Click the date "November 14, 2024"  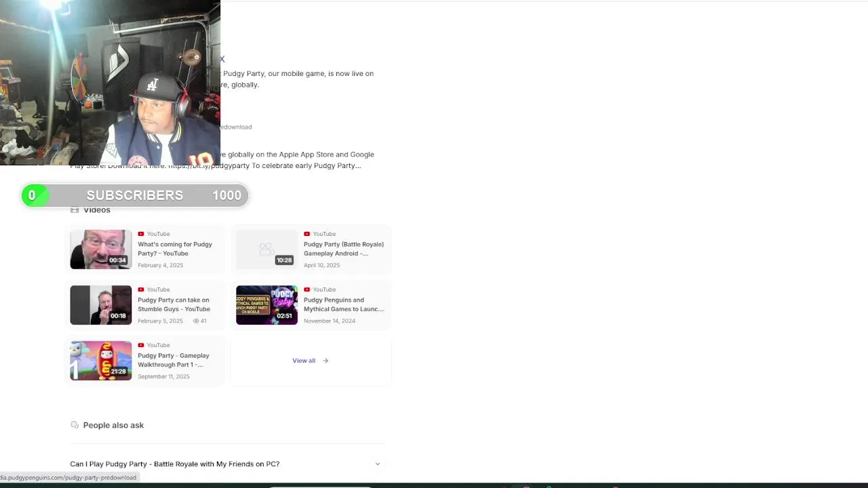click(330, 321)
